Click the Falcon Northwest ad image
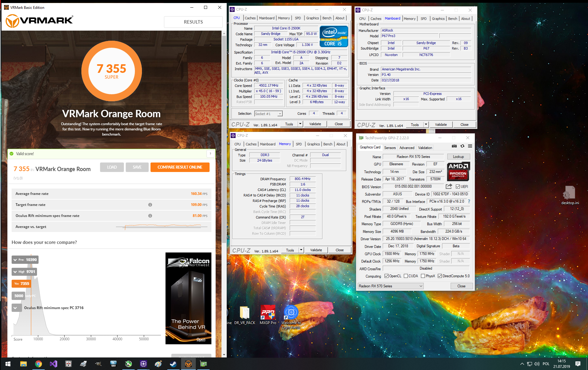This screenshot has width=588, height=370. [x=188, y=298]
